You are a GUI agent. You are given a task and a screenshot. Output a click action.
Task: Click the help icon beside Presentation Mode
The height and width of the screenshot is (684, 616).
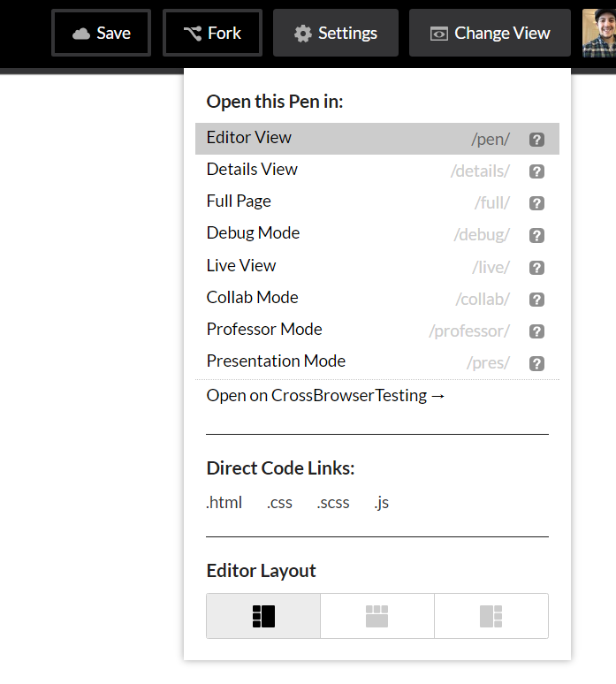click(x=536, y=363)
